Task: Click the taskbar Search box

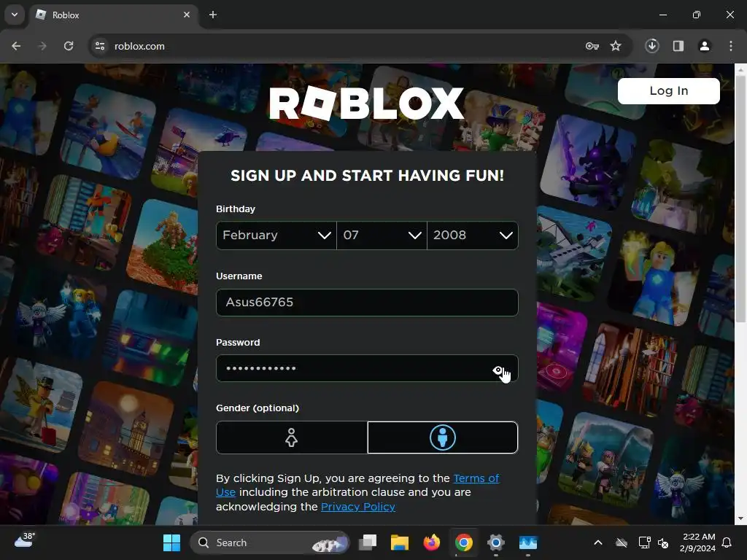Action: click(x=270, y=542)
